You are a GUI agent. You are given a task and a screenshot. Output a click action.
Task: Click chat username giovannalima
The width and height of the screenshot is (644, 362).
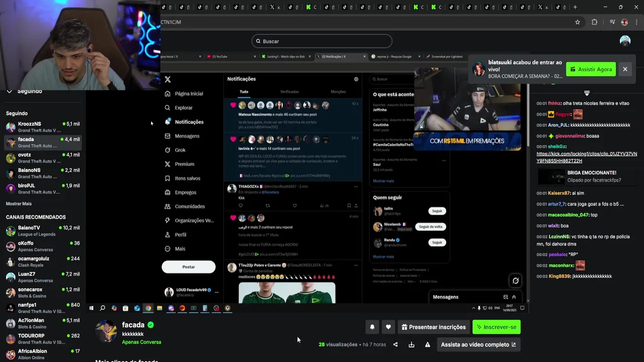coord(570,136)
